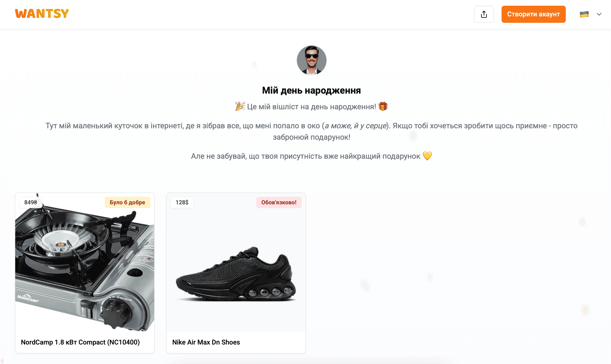
Task: Click the 128$ price tag
Action: pos(182,202)
